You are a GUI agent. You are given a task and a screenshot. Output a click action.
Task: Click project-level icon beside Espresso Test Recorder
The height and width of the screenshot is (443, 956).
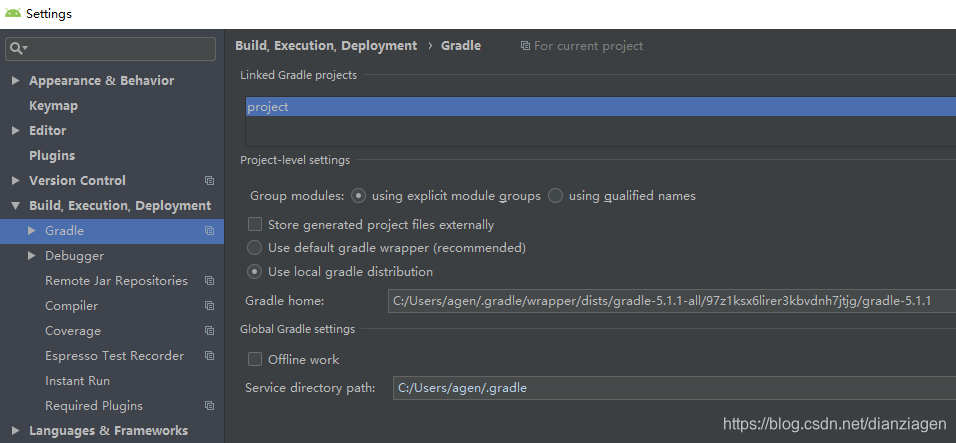(210, 356)
